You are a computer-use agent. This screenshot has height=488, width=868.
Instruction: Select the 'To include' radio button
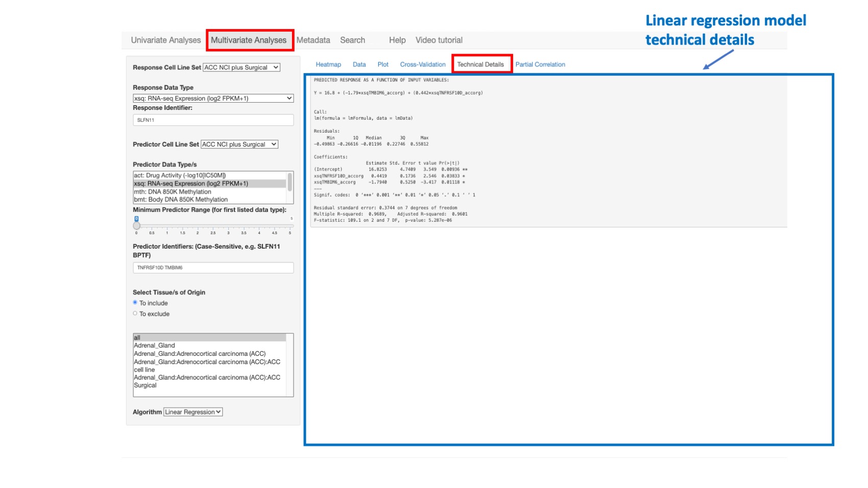click(x=135, y=302)
